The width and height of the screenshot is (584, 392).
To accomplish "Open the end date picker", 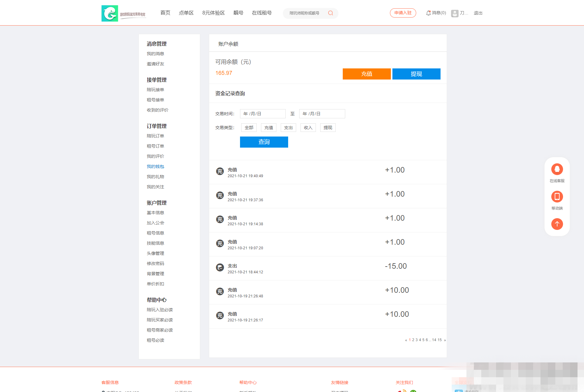I will pos(322,114).
